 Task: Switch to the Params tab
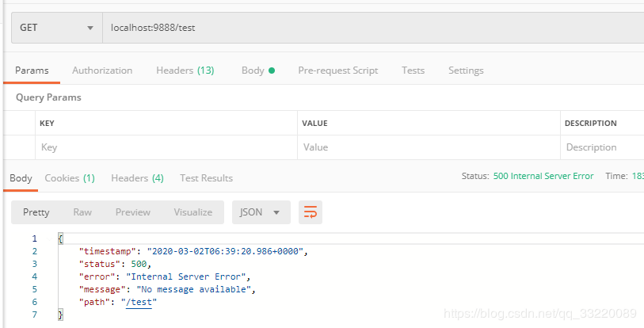tap(32, 71)
